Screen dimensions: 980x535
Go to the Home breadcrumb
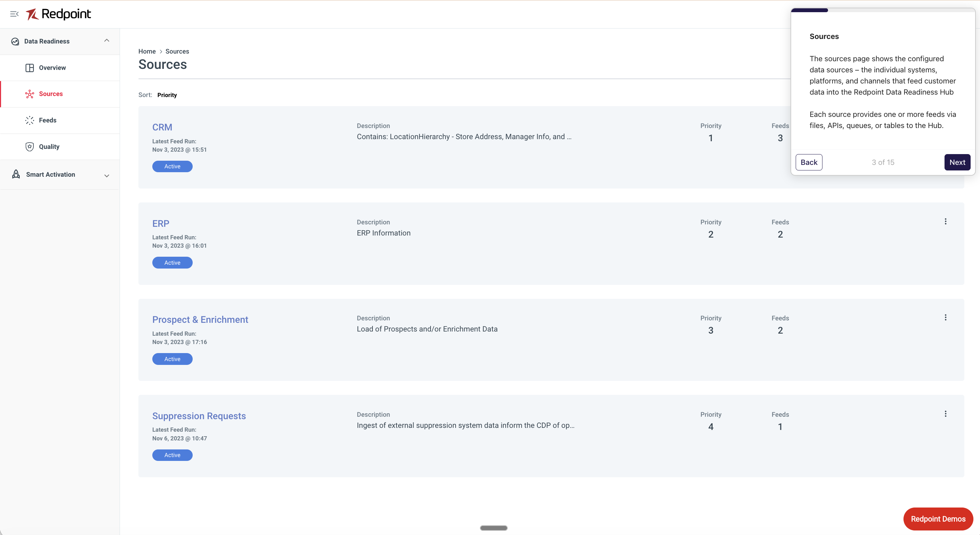tap(147, 51)
